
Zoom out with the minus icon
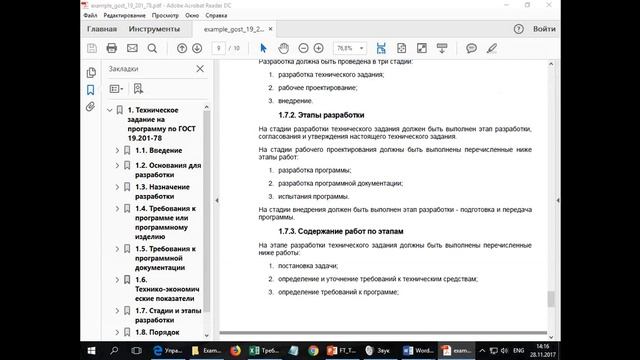point(303,48)
